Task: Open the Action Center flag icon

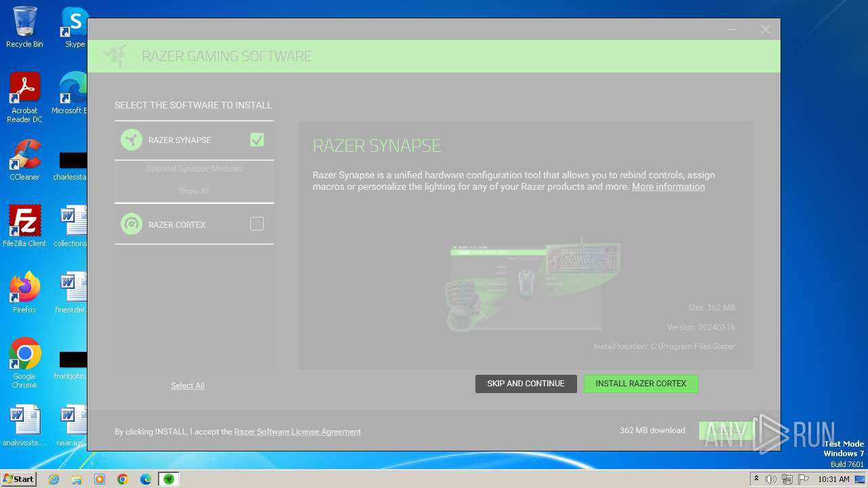Action: (804, 479)
